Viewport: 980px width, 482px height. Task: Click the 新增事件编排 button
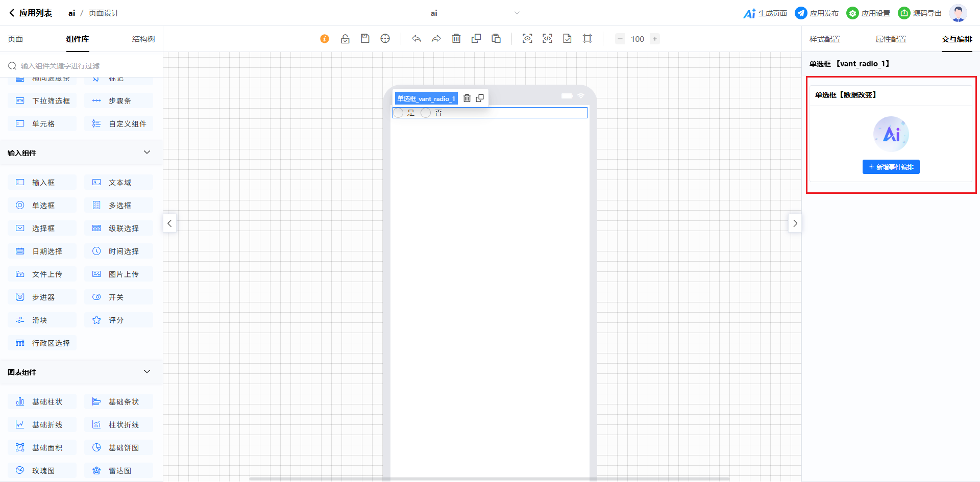click(891, 167)
